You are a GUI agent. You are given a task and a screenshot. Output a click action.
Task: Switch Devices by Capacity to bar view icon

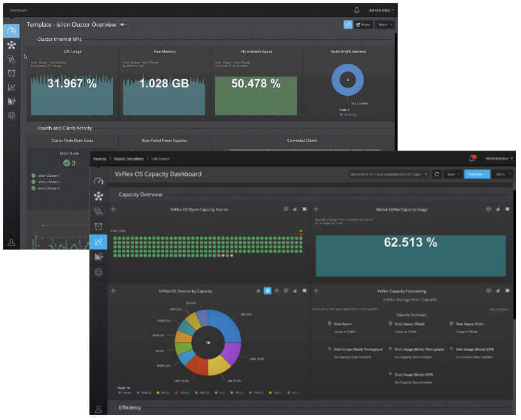point(258,290)
